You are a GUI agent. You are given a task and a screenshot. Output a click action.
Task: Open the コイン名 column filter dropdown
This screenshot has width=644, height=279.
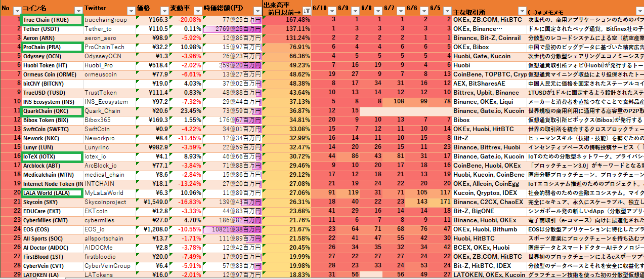[78, 10]
